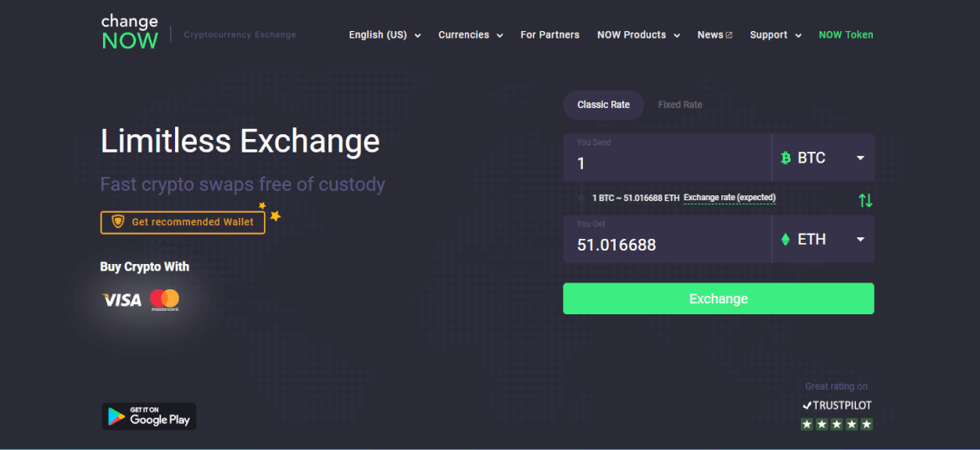Open the NOW Token link
Screen dimensions: 980x450
tap(845, 35)
